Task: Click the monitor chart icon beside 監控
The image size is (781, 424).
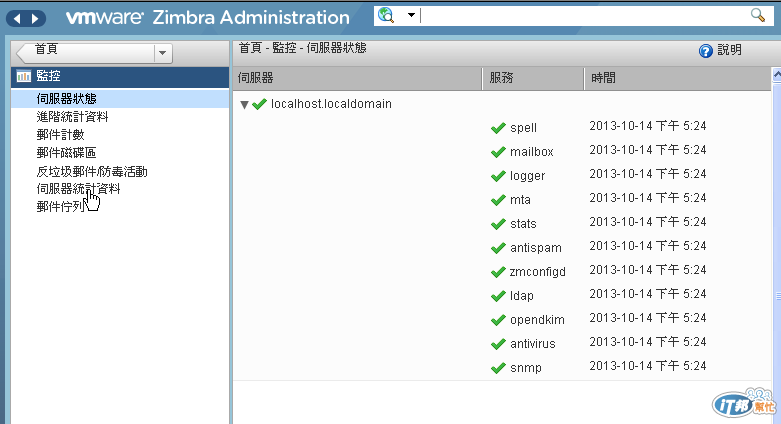Action: pyautogui.click(x=23, y=76)
